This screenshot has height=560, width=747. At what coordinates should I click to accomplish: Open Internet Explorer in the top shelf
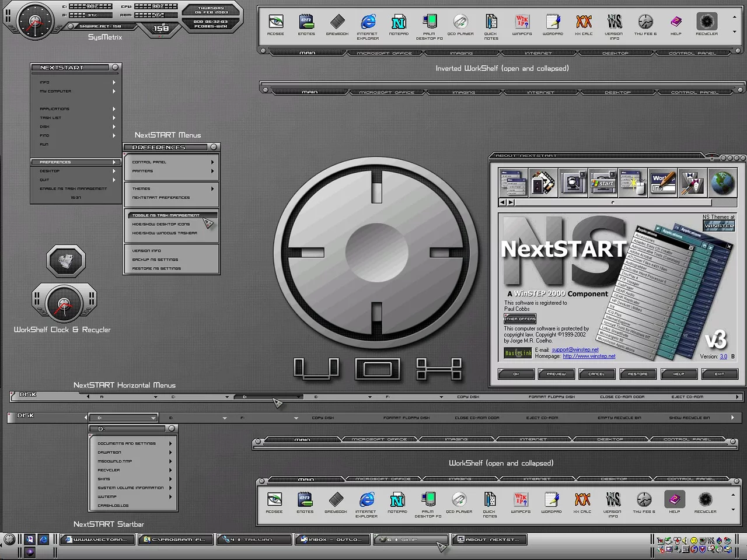pos(368,22)
